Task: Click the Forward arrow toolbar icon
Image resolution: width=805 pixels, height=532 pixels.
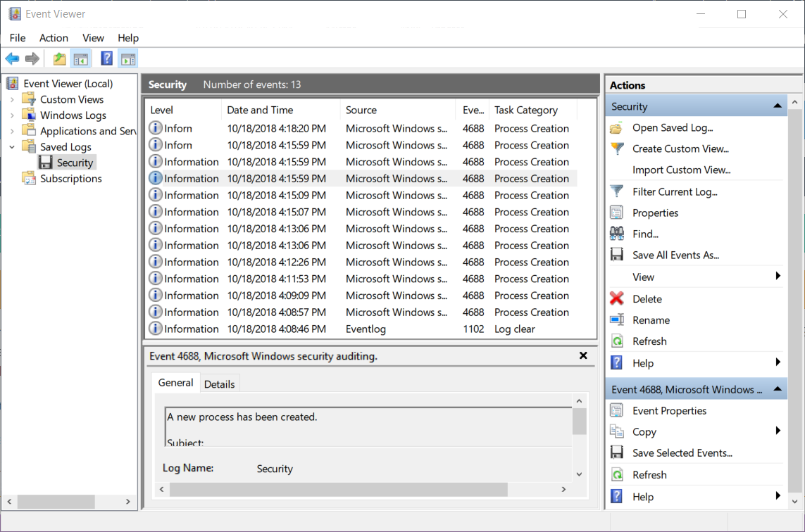Action: [32, 59]
